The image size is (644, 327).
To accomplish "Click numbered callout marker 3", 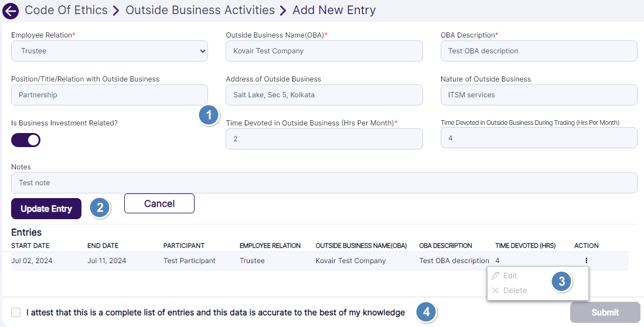I will coord(561,282).
